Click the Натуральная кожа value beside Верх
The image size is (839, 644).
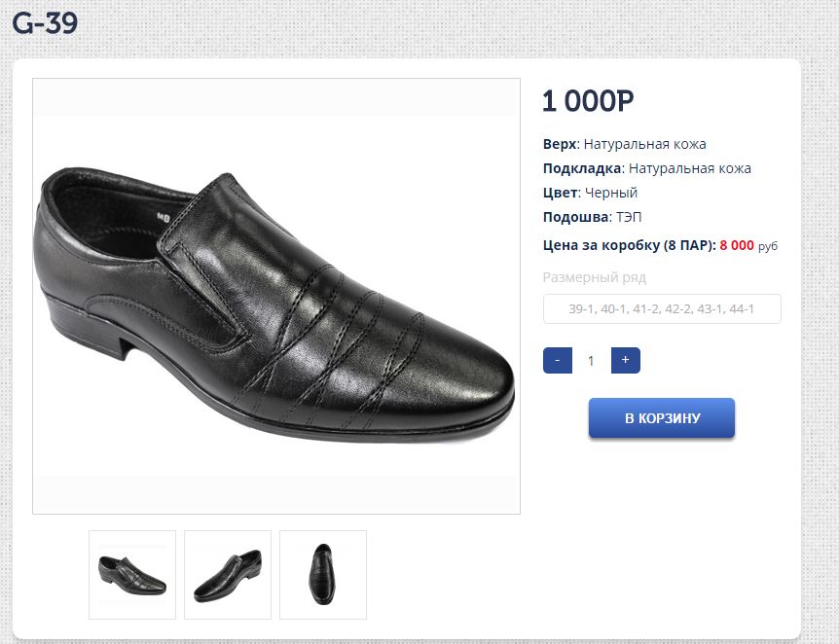(644, 144)
